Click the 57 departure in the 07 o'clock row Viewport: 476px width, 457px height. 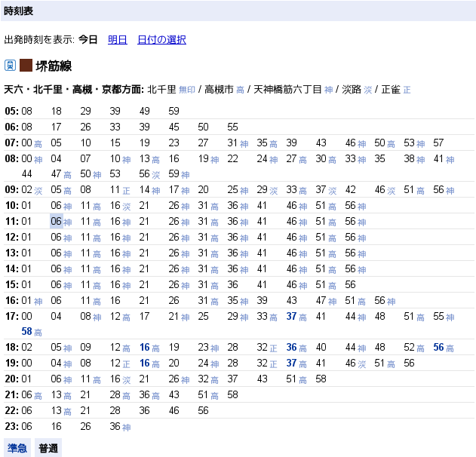tap(438, 143)
